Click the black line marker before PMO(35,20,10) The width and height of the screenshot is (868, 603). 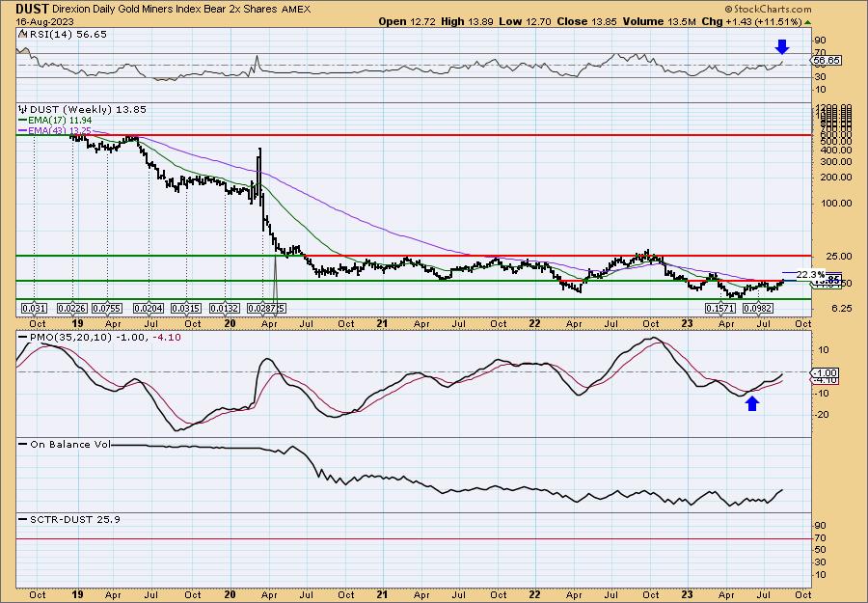[x=23, y=338]
